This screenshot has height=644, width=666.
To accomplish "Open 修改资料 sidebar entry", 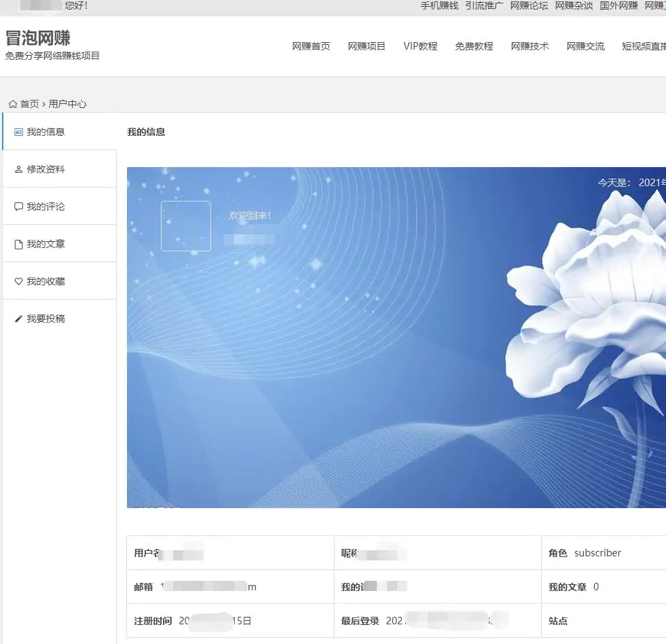I will (60, 169).
